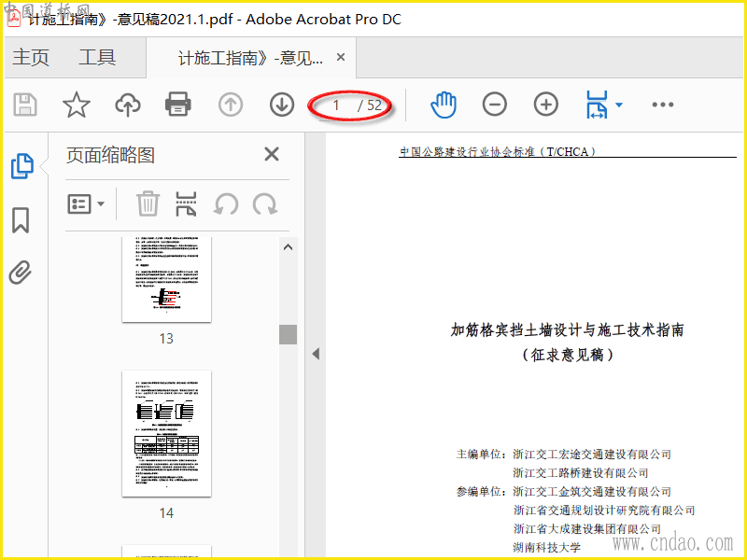Select the document tab 计施工指南》-意见...
747x560 pixels.
click(x=250, y=58)
